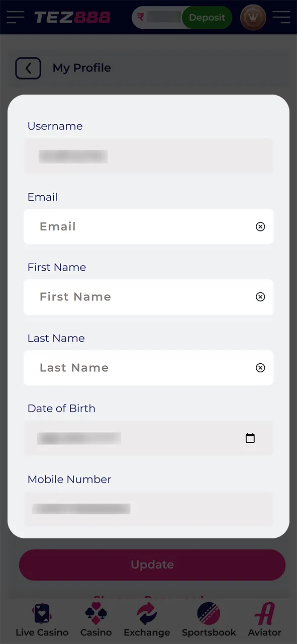
Task: Click inside the Email text field
Action: [x=126, y=226]
